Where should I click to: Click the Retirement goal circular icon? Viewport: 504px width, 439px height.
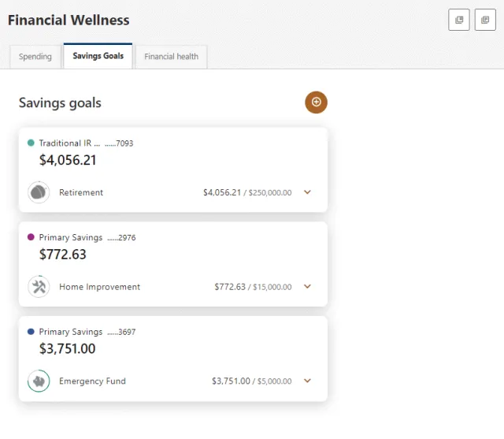tap(39, 192)
